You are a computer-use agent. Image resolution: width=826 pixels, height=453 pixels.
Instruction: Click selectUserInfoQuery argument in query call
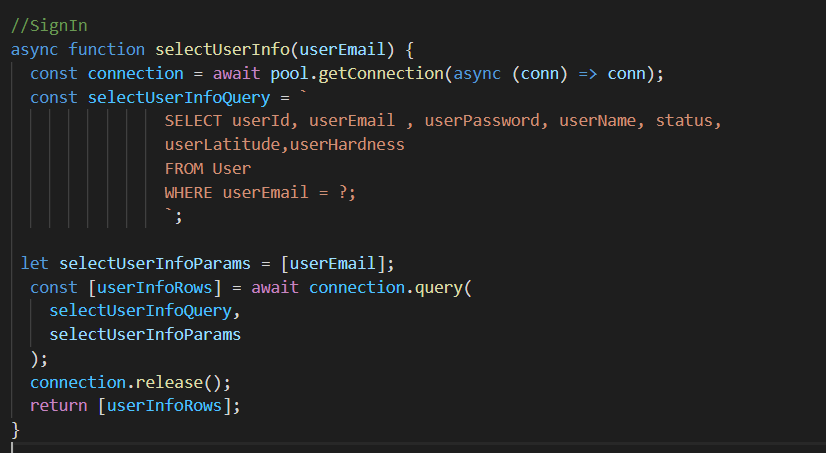(140, 311)
